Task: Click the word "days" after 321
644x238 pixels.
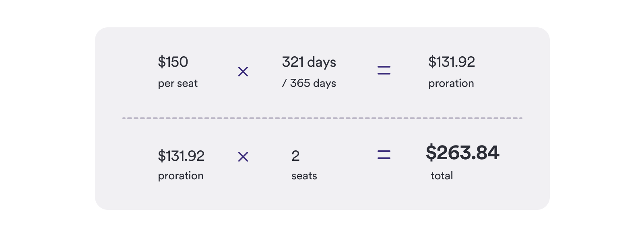Action: pos(322,62)
